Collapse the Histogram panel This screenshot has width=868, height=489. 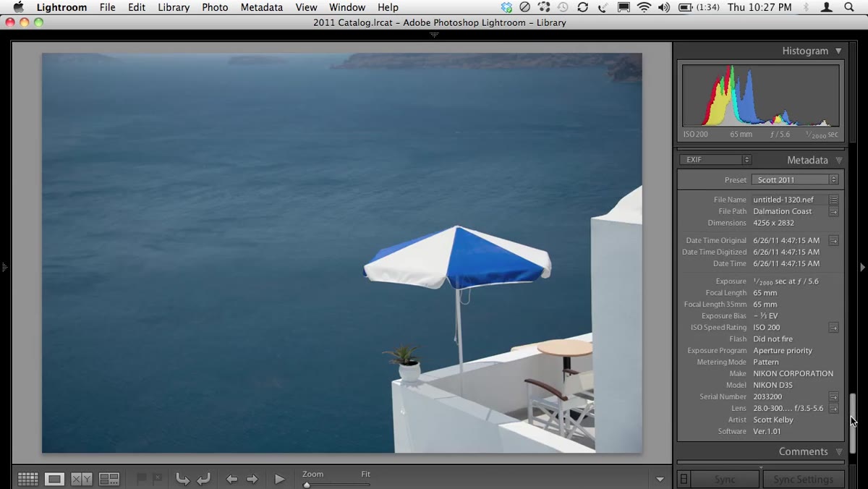pyautogui.click(x=838, y=51)
